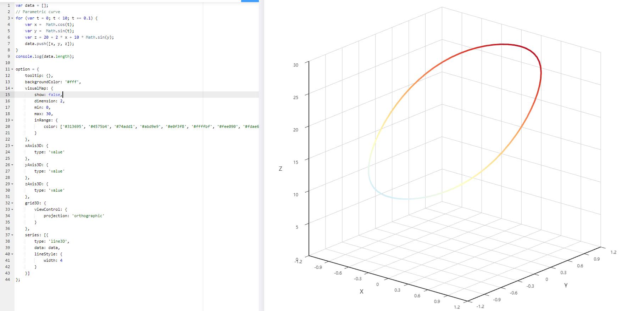Click 'value' type under xAxis3D
Viewport: 644px width, 311px height.
(x=56, y=152)
